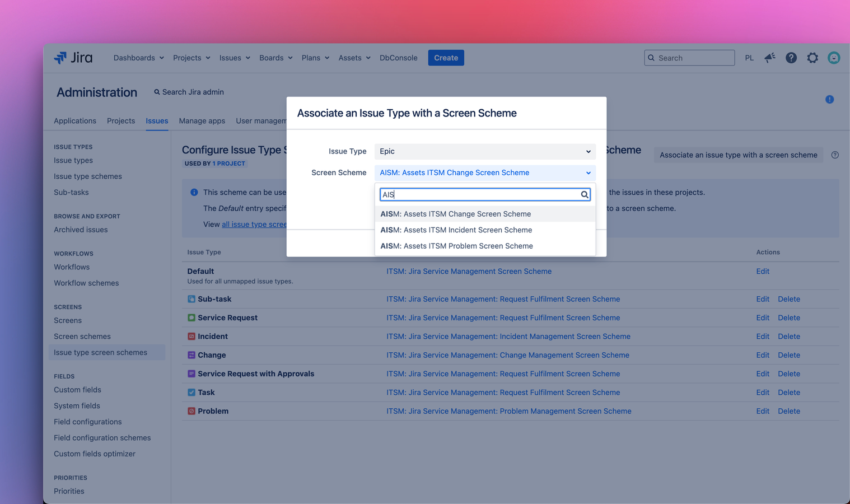850x504 pixels.
Task: Open the Plans dropdown menu
Action: [x=315, y=58]
